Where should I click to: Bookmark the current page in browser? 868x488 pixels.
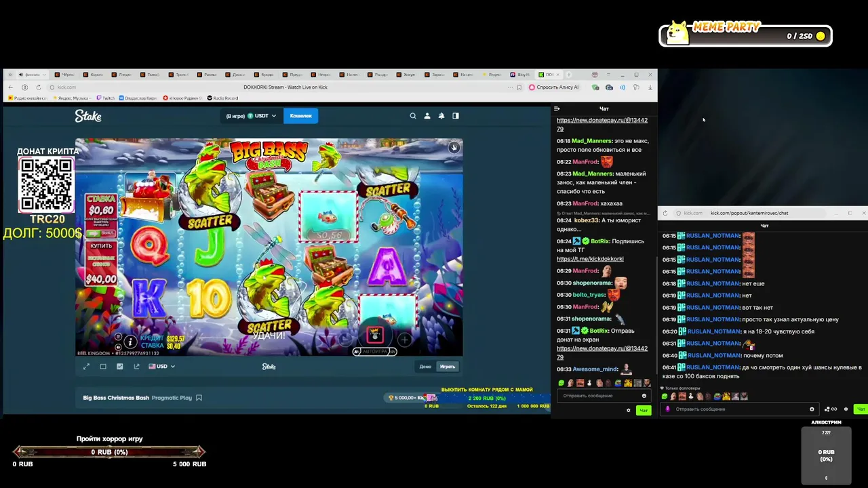pos(519,87)
